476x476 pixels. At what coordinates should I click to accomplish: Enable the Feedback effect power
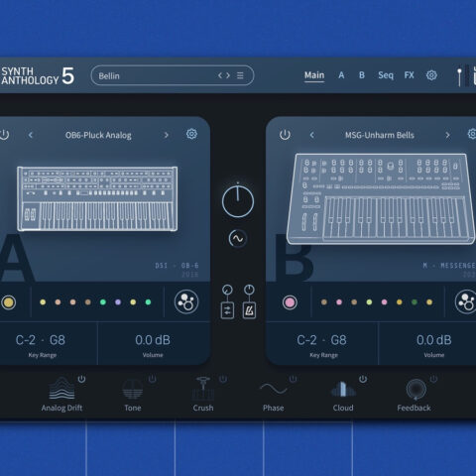point(433,379)
